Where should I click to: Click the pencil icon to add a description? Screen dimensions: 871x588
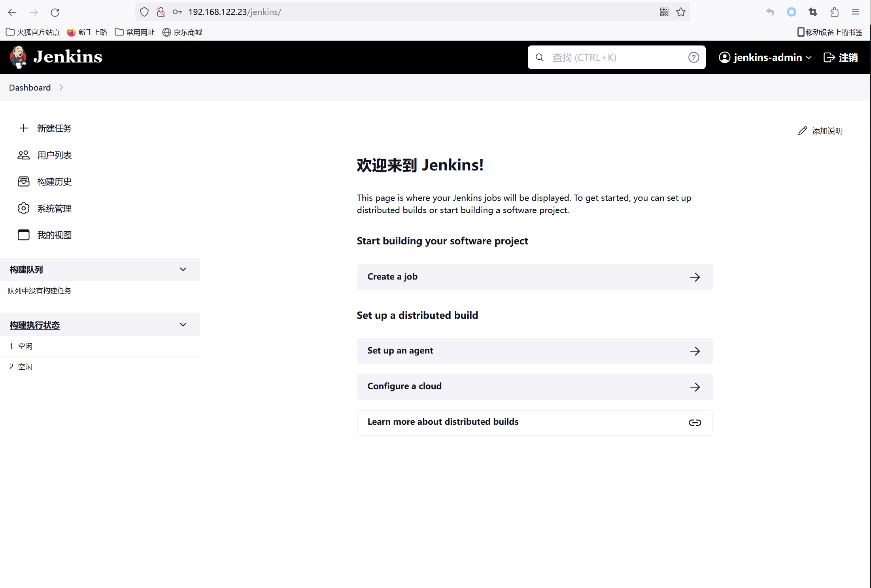coord(802,131)
